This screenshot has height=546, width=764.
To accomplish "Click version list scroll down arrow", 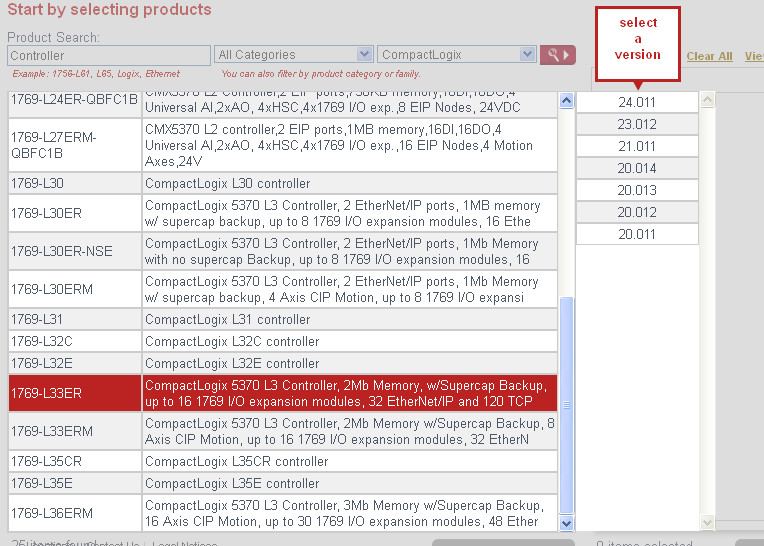I will coord(707,523).
